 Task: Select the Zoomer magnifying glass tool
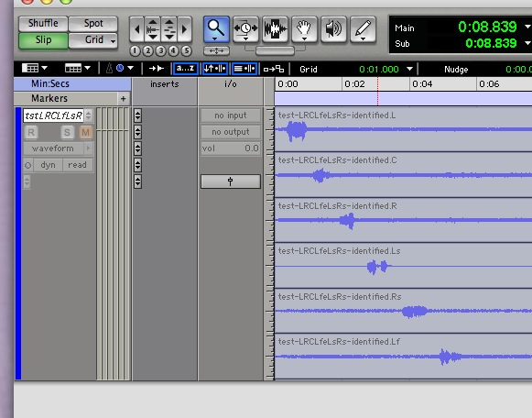[x=216, y=29]
